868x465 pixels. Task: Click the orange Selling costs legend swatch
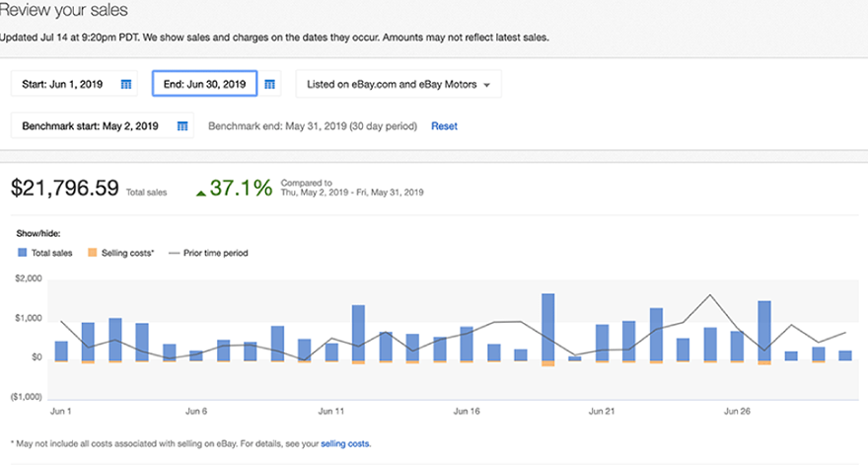pyautogui.click(x=92, y=253)
